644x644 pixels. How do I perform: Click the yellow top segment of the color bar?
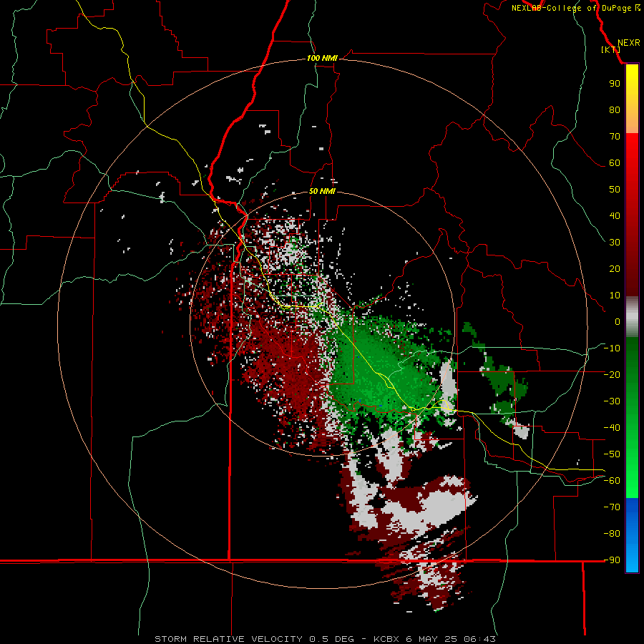632,99
